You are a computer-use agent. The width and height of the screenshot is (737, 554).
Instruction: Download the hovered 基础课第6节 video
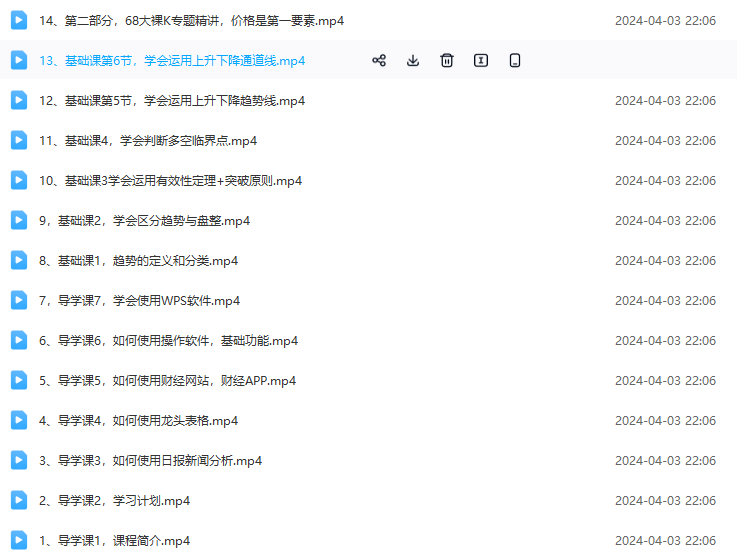pyautogui.click(x=413, y=60)
